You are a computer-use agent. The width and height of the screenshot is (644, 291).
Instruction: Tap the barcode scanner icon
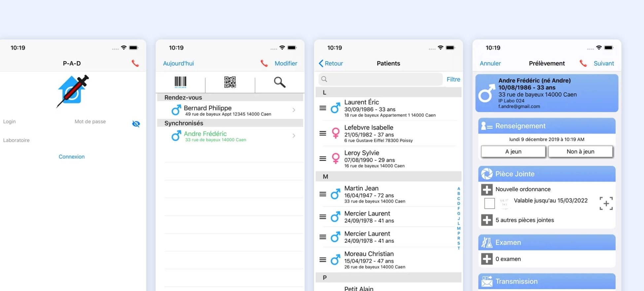(180, 82)
